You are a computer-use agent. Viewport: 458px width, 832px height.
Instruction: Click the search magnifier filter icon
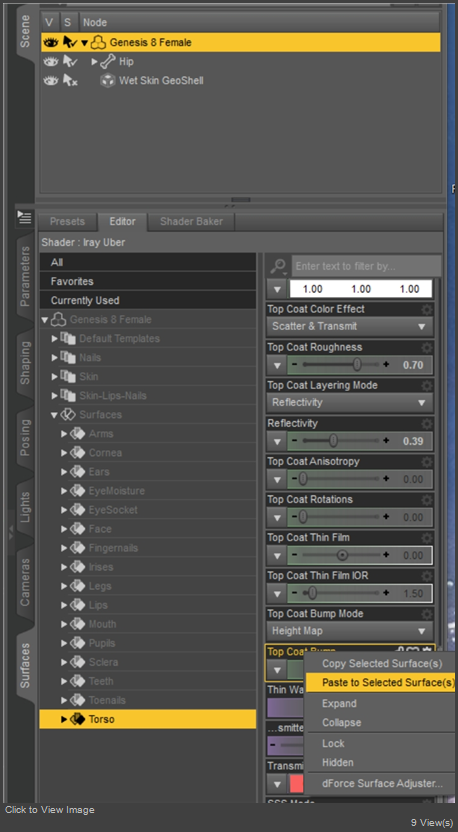tap(278, 266)
